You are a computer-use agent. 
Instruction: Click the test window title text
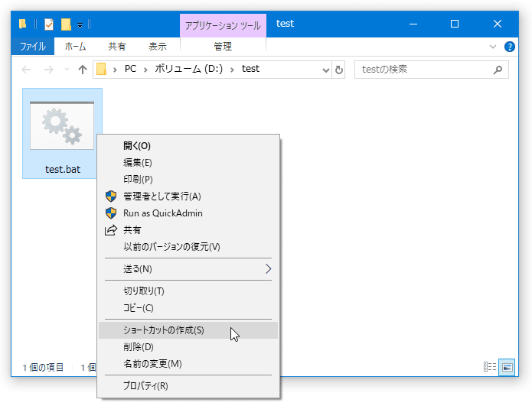click(x=285, y=24)
